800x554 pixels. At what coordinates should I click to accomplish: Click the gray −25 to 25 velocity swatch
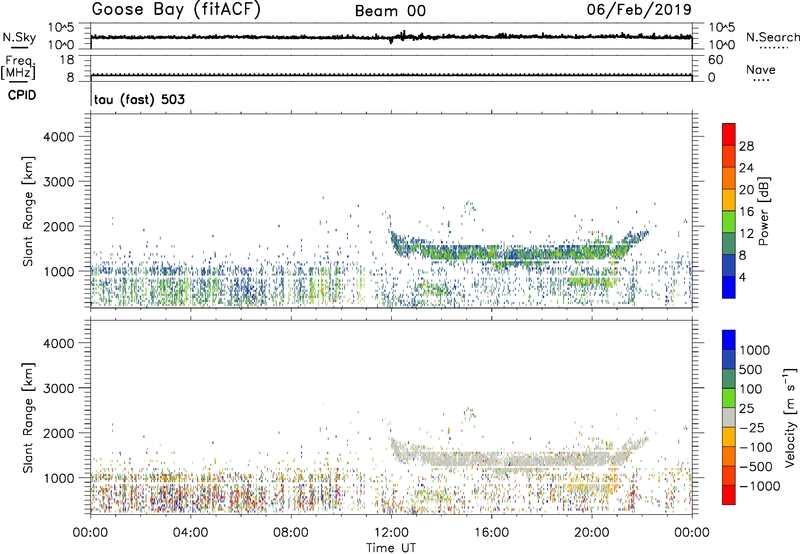tap(729, 417)
